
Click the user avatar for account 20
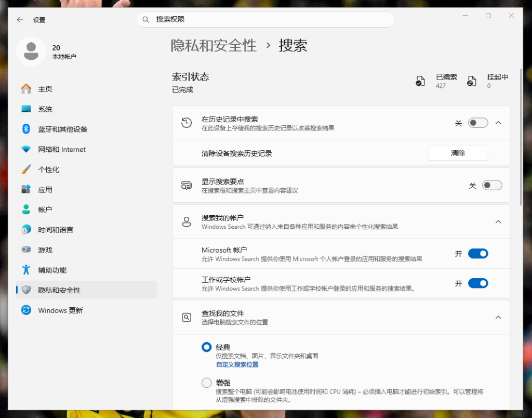pos(31,51)
